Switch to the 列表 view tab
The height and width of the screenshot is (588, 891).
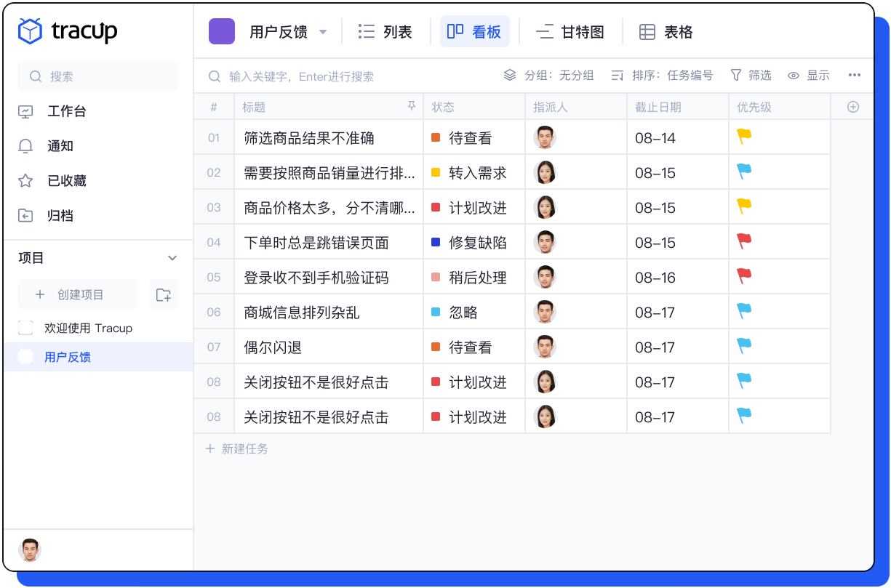385,32
